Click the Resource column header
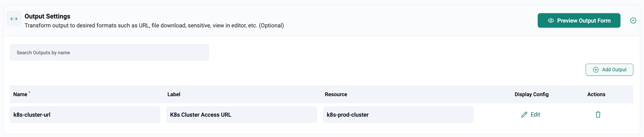Image resolution: width=644 pixels, height=137 pixels. tap(336, 94)
